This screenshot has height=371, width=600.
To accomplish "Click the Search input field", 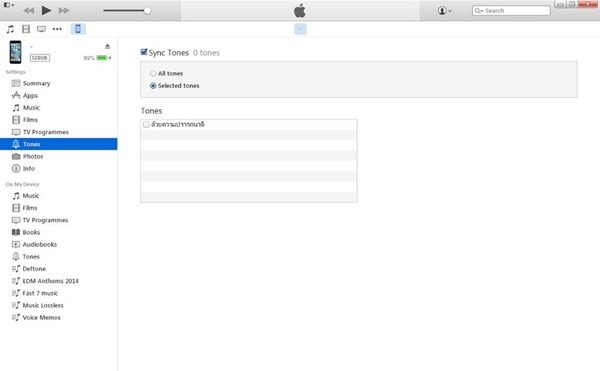I will pyautogui.click(x=511, y=11).
